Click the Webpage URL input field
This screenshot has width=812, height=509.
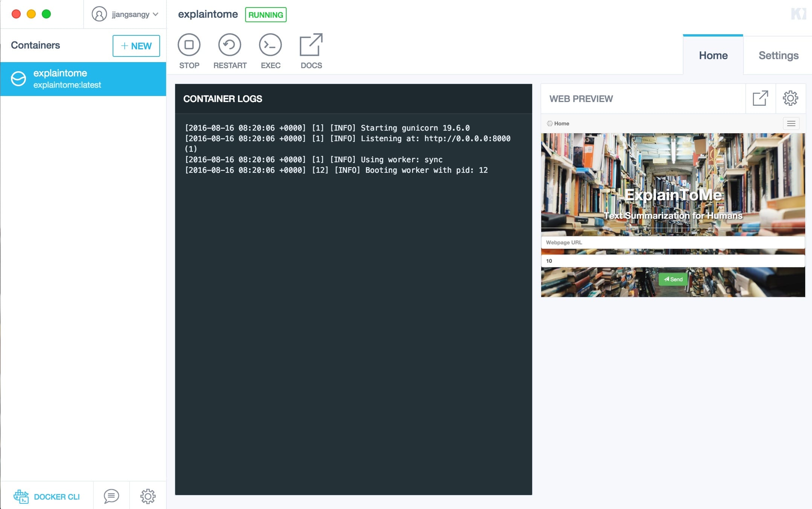[673, 242]
